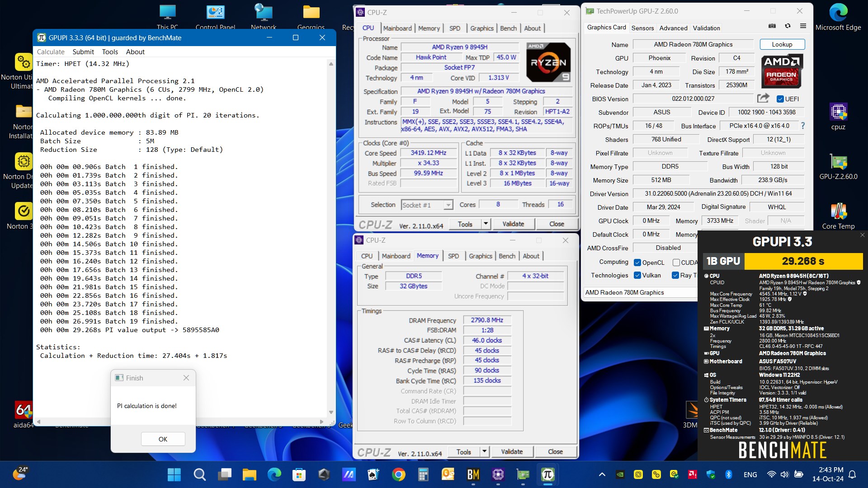Click the GPUPI pi taskbar icon
This screenshot has width=868, height=488.
[x=547, y=474]
